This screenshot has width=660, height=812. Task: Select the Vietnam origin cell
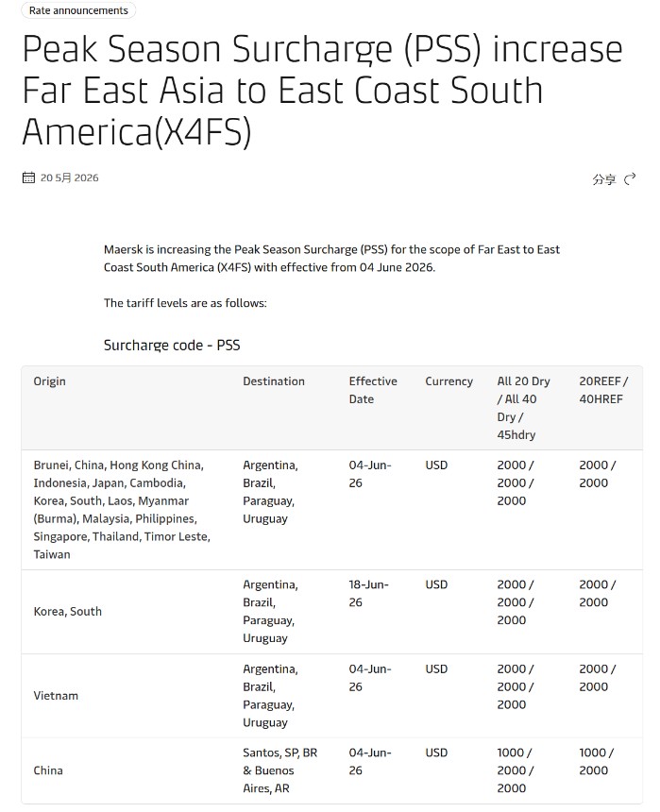pos(56,696)
